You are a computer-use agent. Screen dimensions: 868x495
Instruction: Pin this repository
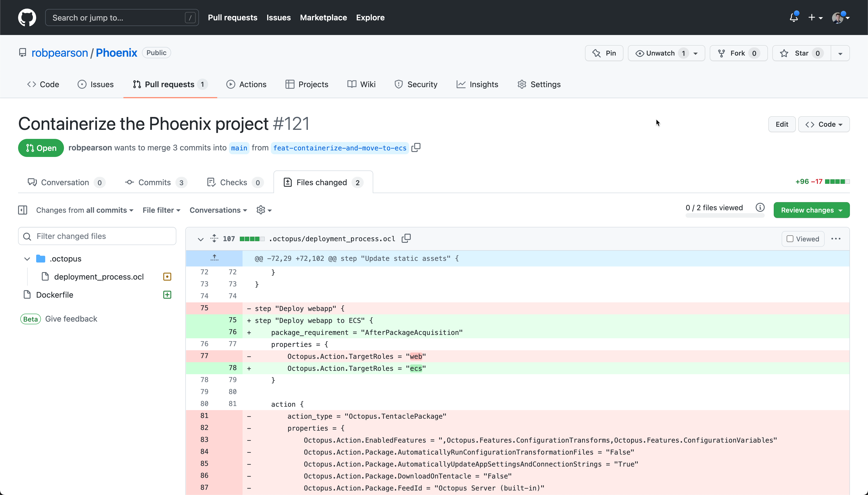click(x=604, y=53)
